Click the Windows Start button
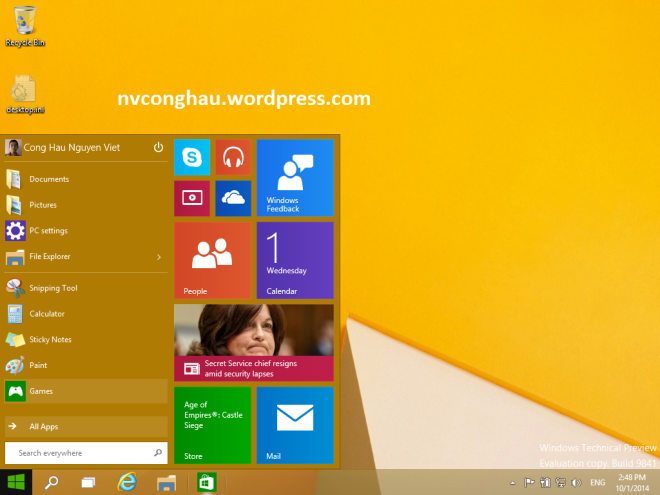 coord(16,482)
